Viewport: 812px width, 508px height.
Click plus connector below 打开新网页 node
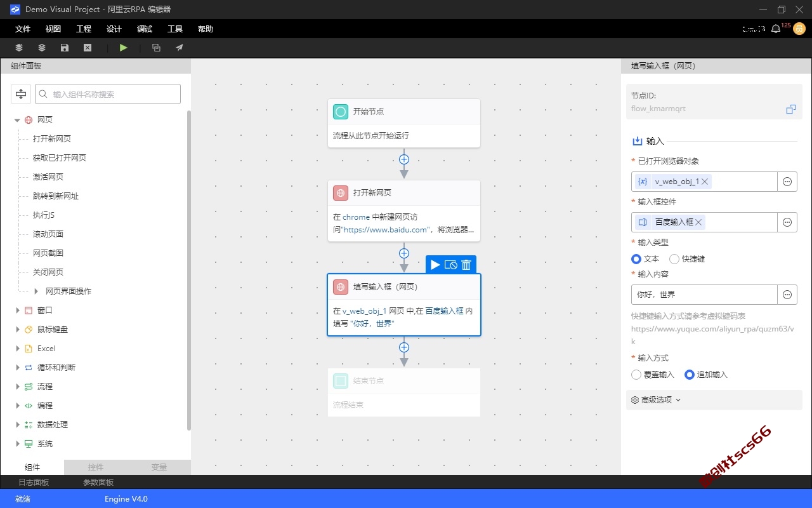pos(404,253)
